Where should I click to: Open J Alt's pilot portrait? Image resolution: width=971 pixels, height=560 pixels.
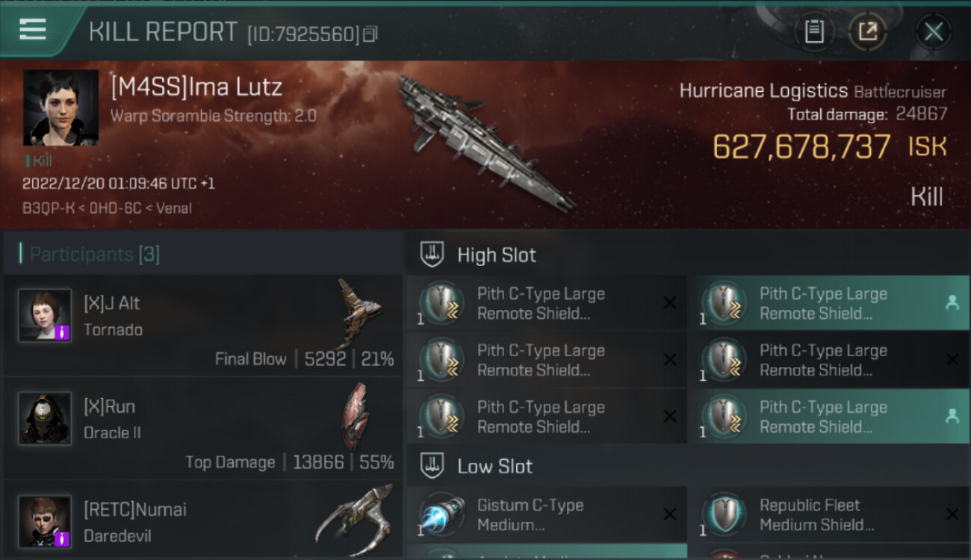tap(45, 316)
